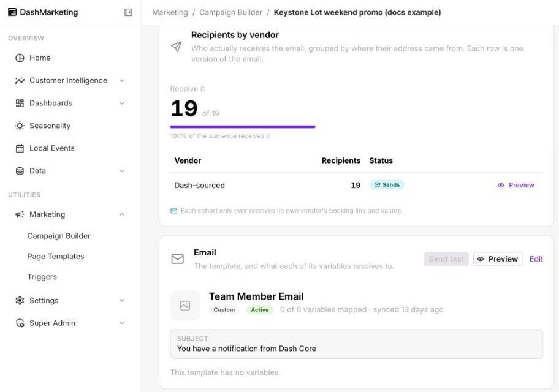Open Page Templates in the sidebar

[x=56, y=256]
